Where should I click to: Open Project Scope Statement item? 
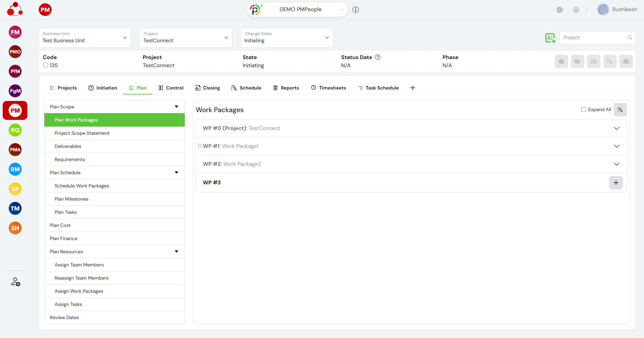[82, 133]
